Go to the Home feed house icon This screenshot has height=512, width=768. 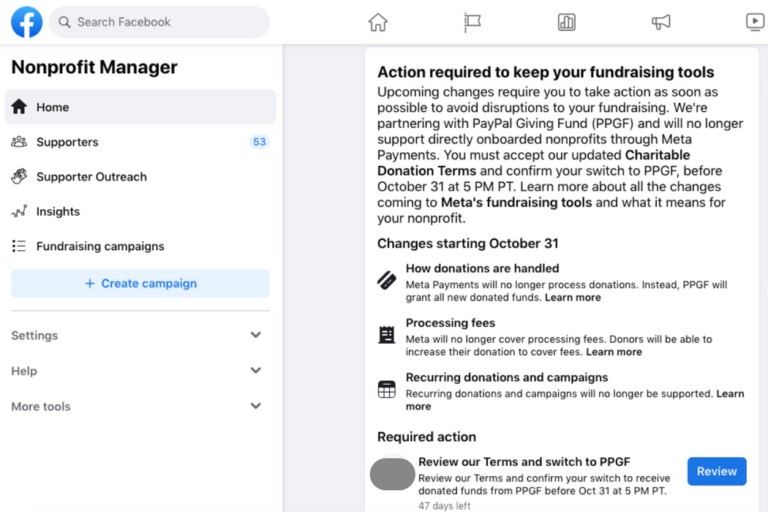(x=378, y=22)
